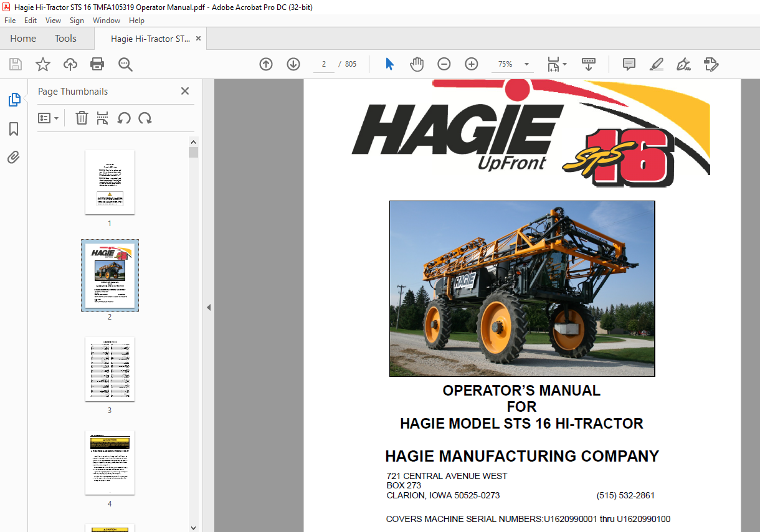Go to next page arrow
Viewport: 760px width, 532px height.
click(293, 64)
